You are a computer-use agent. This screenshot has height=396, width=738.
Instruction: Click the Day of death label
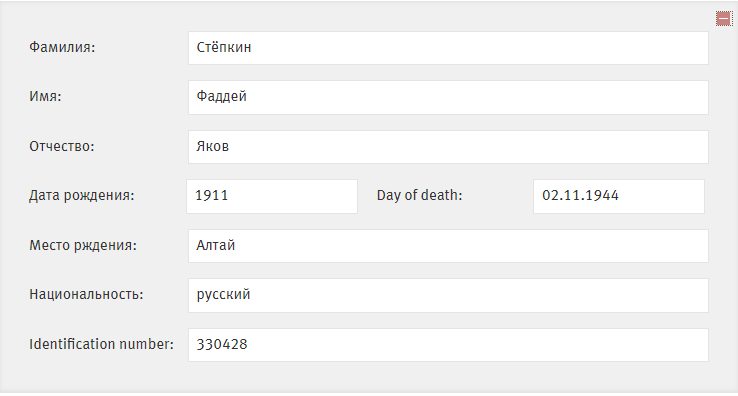pos(419,195)
